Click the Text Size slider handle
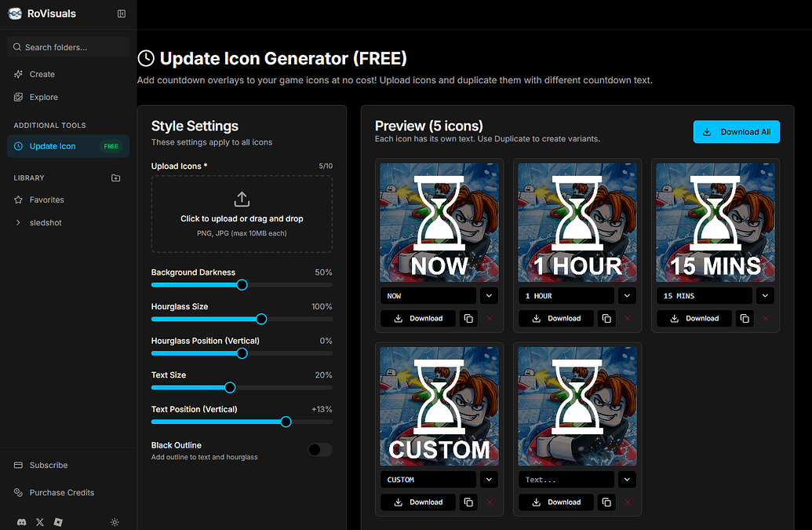Image resolution: width=812 pixels, height=530 pixels. point(230,388)
